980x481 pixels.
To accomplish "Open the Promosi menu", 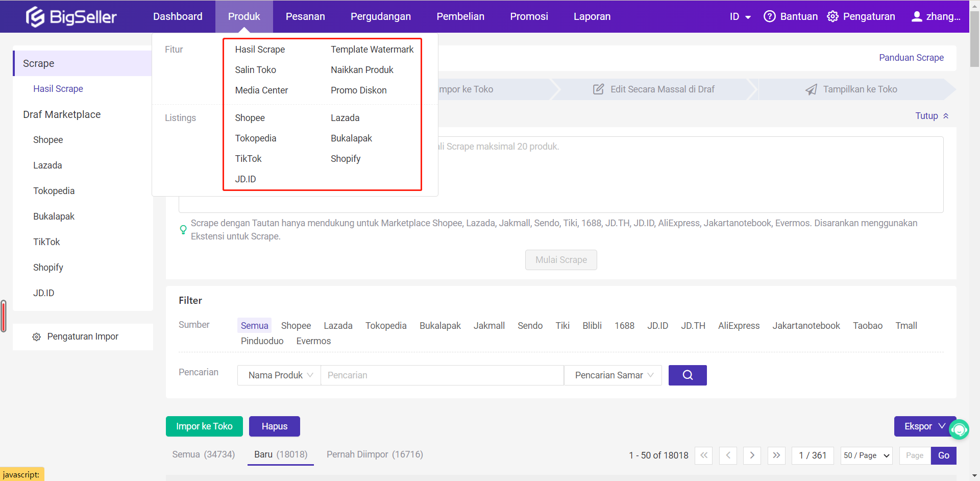I will (529, 16).
